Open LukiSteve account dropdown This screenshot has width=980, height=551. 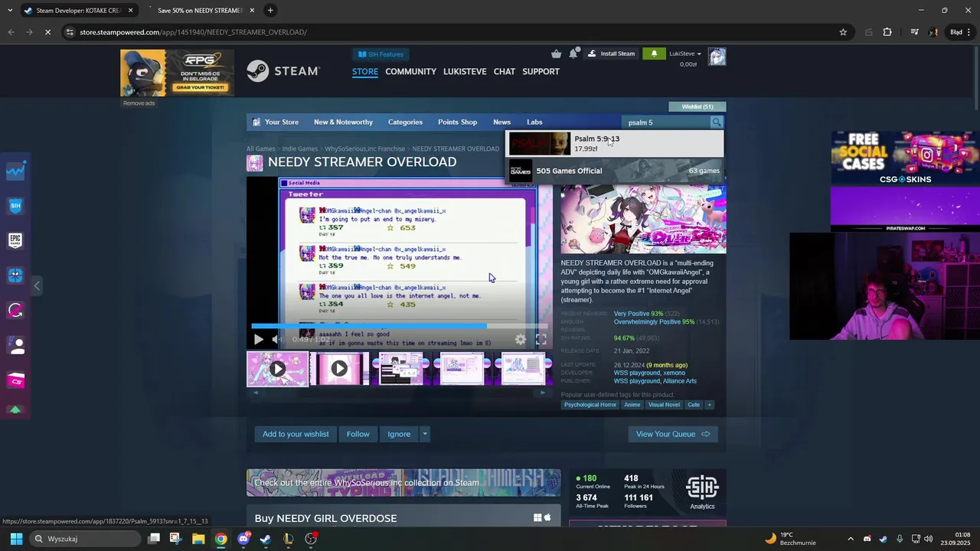click(x=685, y=54)
